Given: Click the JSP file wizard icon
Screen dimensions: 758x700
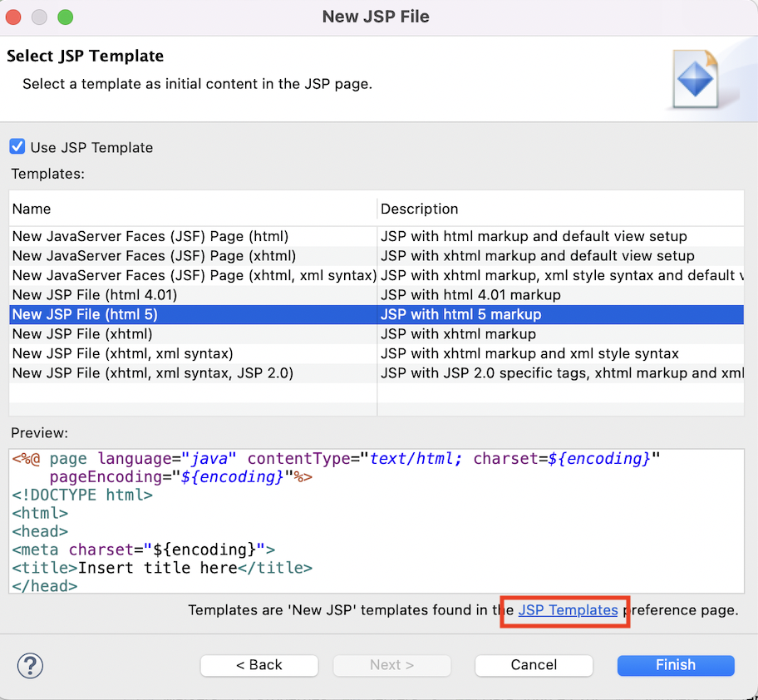Looking at the screenshot, I should [696, 79].
